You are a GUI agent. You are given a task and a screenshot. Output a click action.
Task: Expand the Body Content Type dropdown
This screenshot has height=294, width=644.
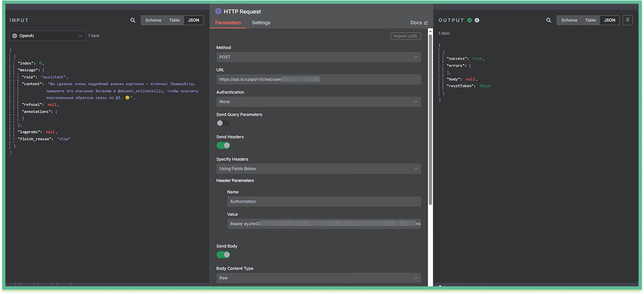point(318,278)
